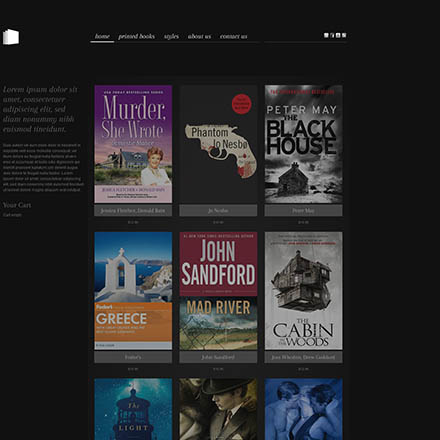This screenshot has width=440, height=440.
Task: Click Joss Whedon, Drew Goddard author button
Action: pos(303,357)
